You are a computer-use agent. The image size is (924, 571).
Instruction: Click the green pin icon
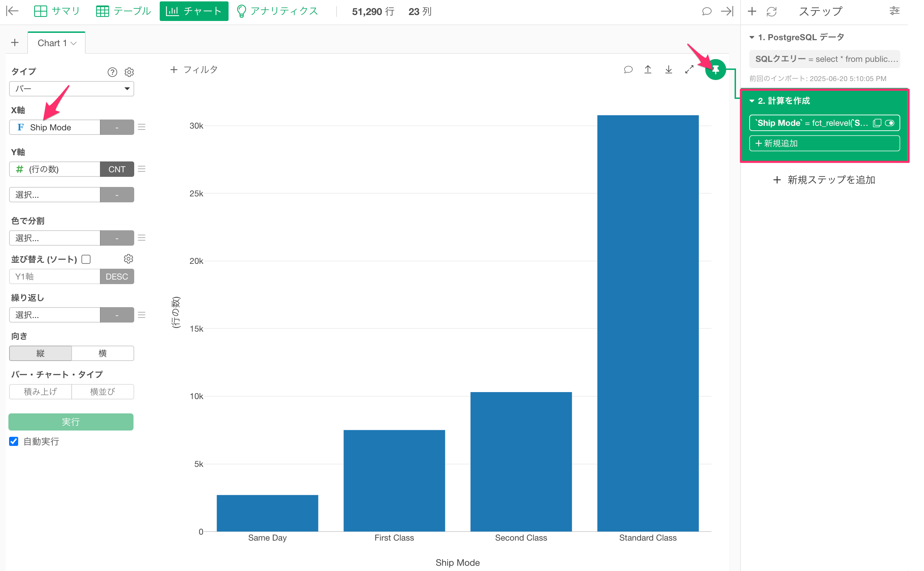716,70
